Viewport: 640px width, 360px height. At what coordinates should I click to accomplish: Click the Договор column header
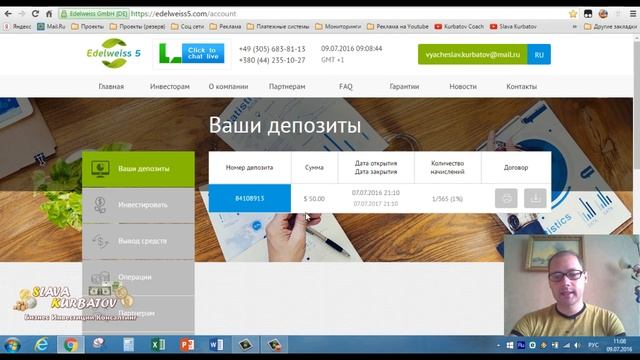point(516,167)
